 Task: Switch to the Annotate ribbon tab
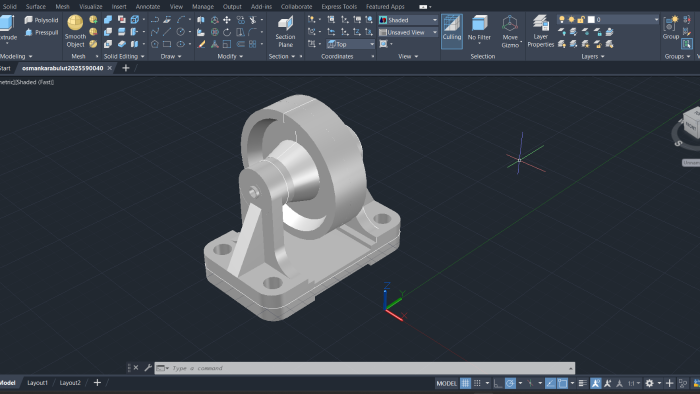click(x=148, y=6)
